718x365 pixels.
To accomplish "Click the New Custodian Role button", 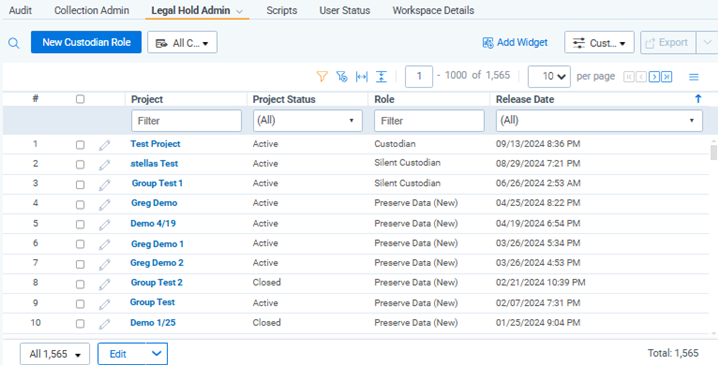I will pos(87,42).
